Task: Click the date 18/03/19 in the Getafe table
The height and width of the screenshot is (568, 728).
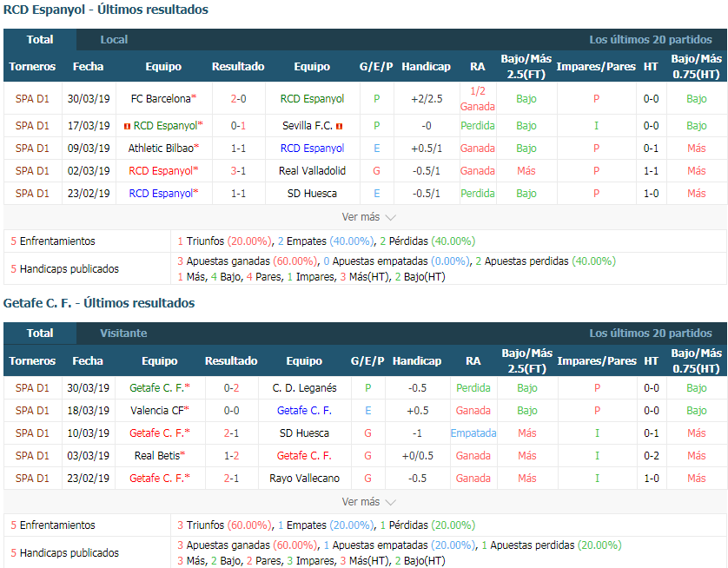Action: tap(89, 411)
